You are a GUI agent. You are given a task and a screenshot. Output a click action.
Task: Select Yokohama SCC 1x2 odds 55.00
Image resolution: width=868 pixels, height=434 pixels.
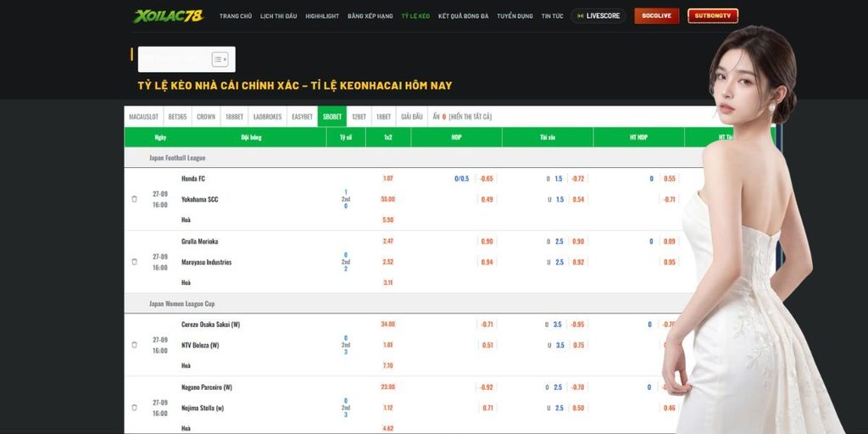pyautogui.click(x=388, y=198)
